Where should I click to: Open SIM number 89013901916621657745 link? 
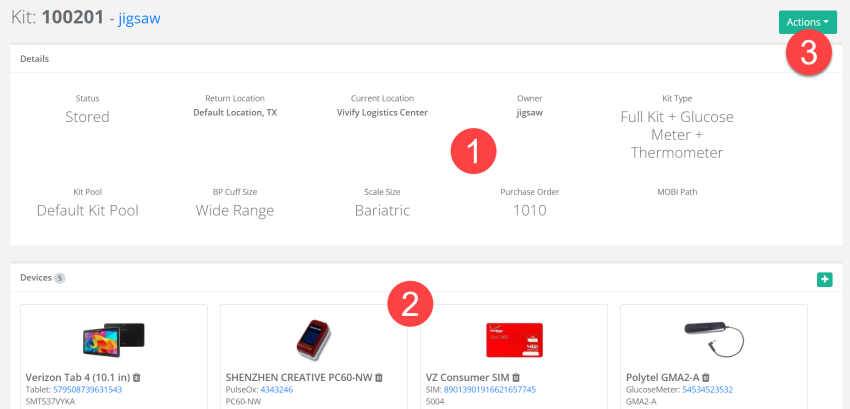coord(490,389)
